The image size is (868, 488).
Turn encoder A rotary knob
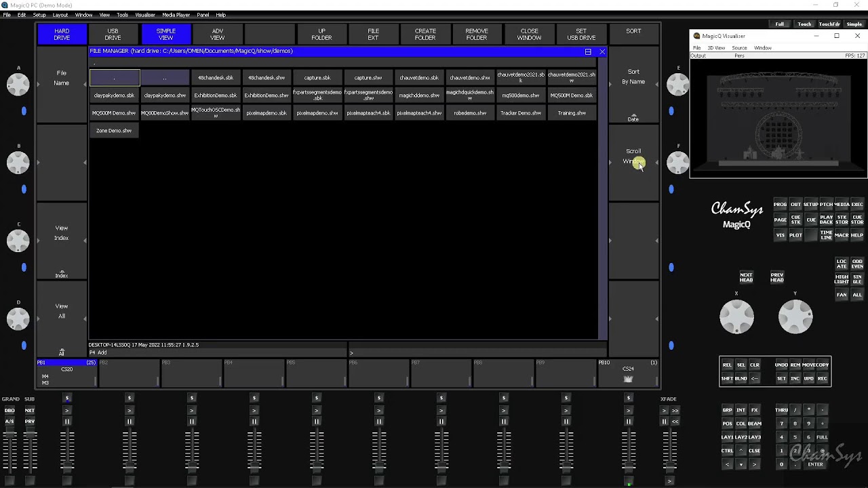click(18, 84)
